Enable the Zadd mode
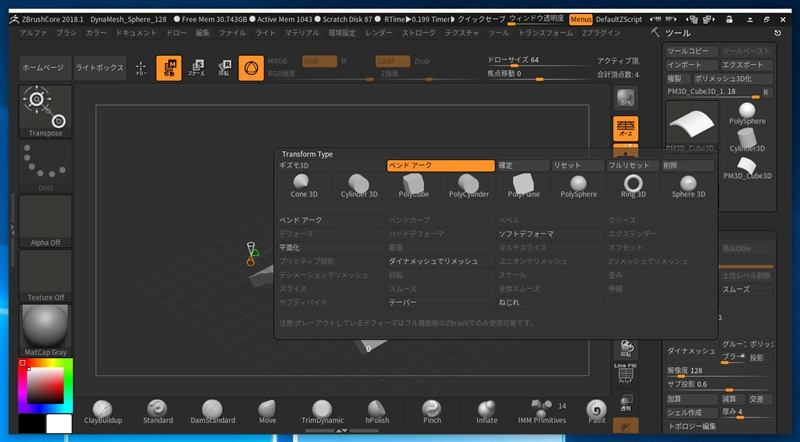800x442 pixels. click(393, 61)
